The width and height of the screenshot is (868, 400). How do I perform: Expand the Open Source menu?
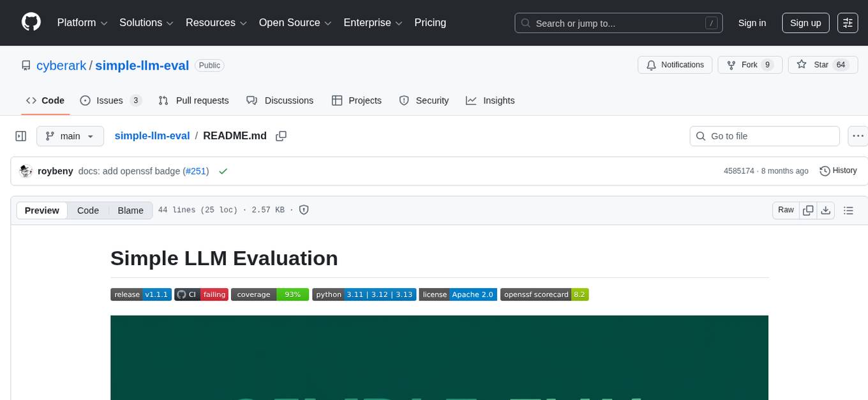click(295, 22)
